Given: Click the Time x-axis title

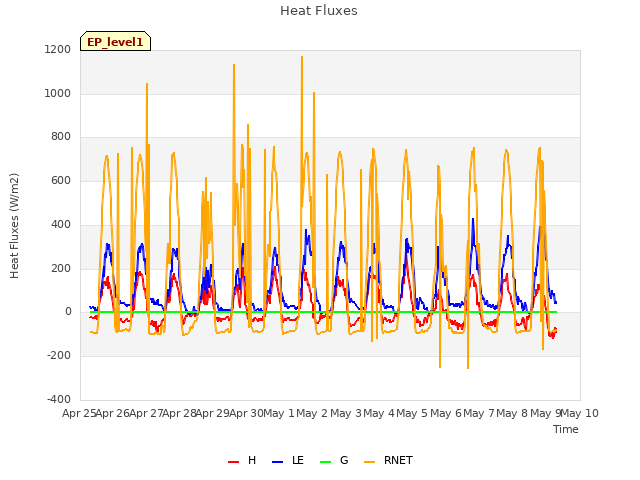Looking at the screenshot, I should (566, 429).
